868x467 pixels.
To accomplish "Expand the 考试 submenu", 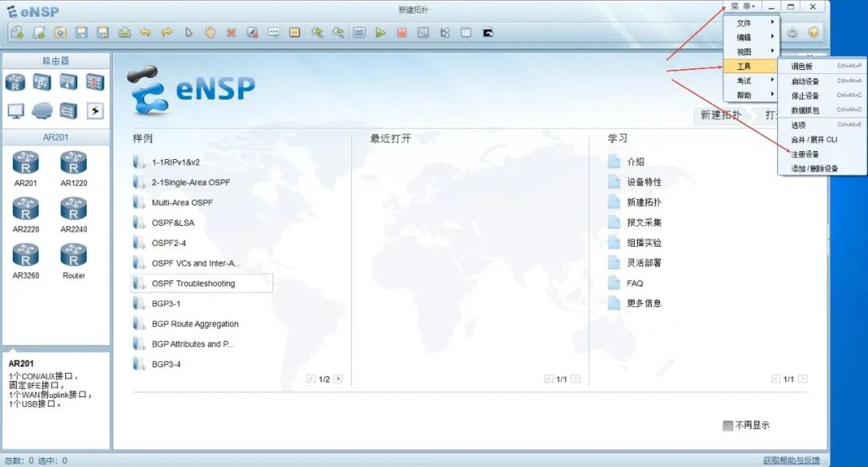I will click(x=751, y=81).
